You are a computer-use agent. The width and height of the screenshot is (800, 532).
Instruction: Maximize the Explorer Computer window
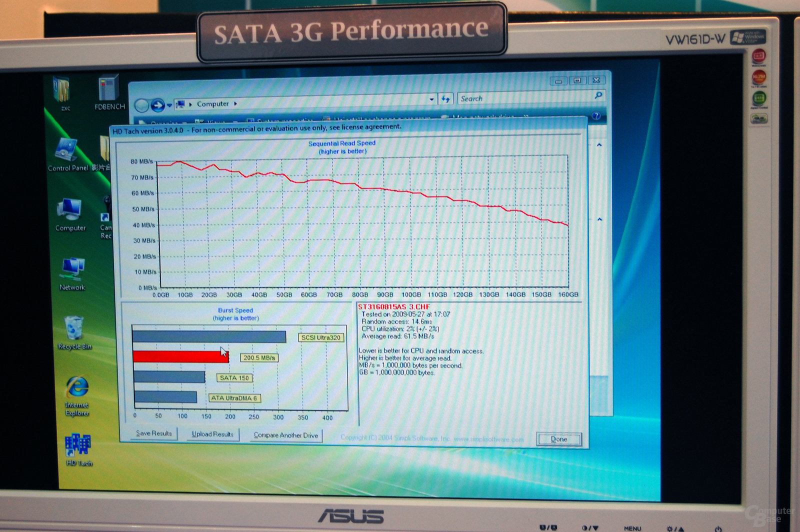(x=577, y=80)
